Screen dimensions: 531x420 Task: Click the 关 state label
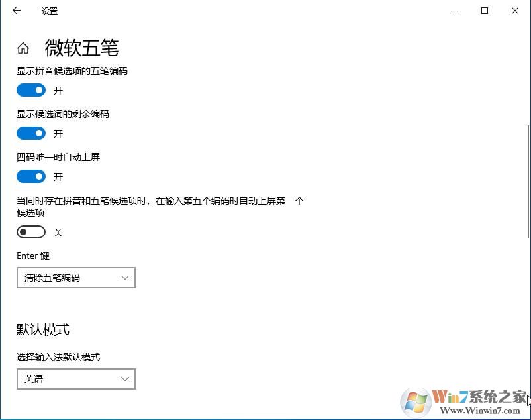58,233
